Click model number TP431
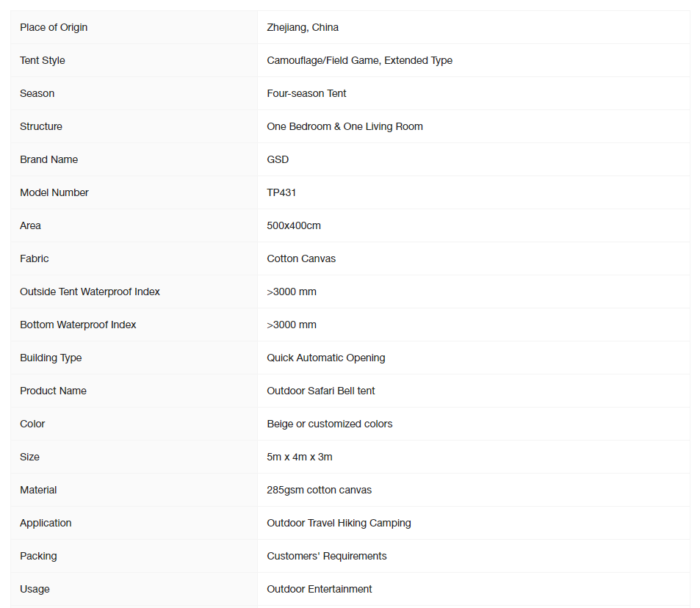 coord(281,192)
